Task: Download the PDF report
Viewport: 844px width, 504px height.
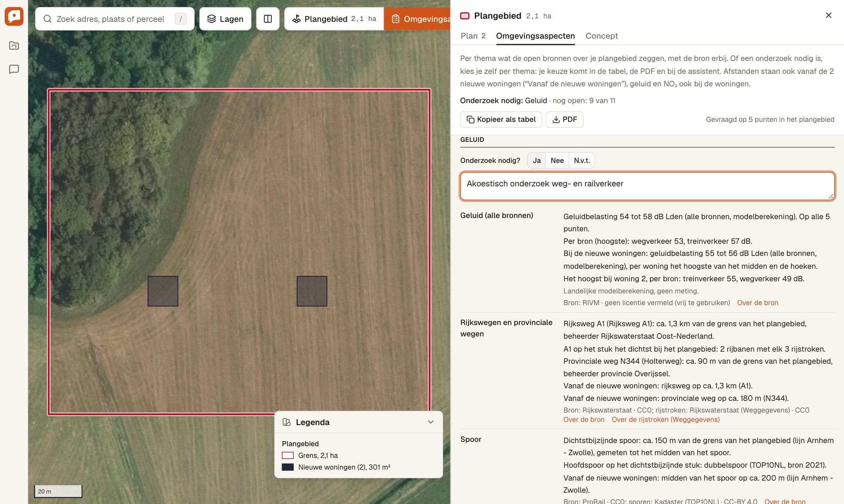Action: (565, 120)
